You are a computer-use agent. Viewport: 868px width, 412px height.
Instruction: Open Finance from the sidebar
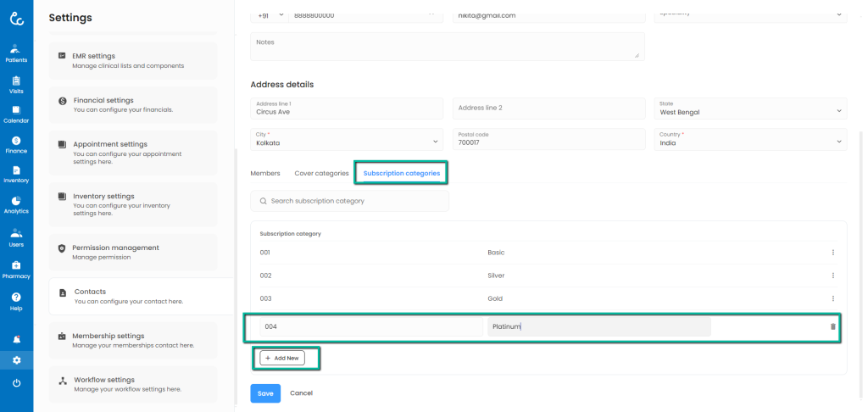tap(16, 144)
